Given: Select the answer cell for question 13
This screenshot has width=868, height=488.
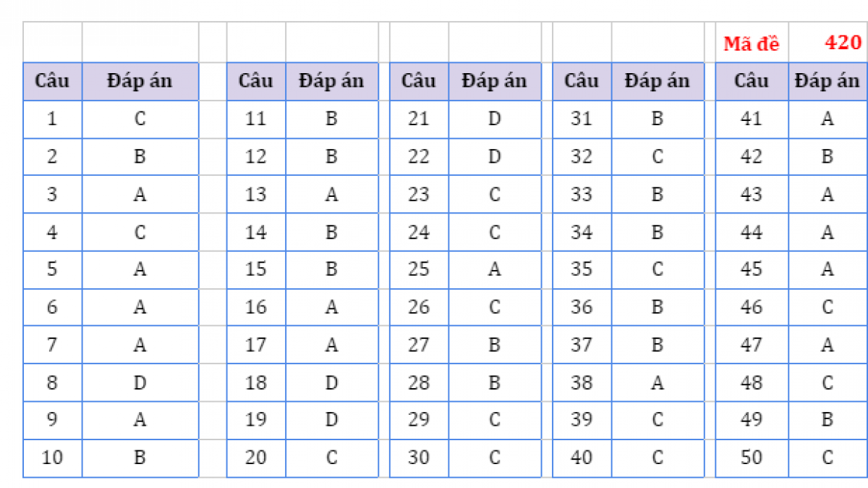Looking at the screenshot, I should [x=331, y=194].
